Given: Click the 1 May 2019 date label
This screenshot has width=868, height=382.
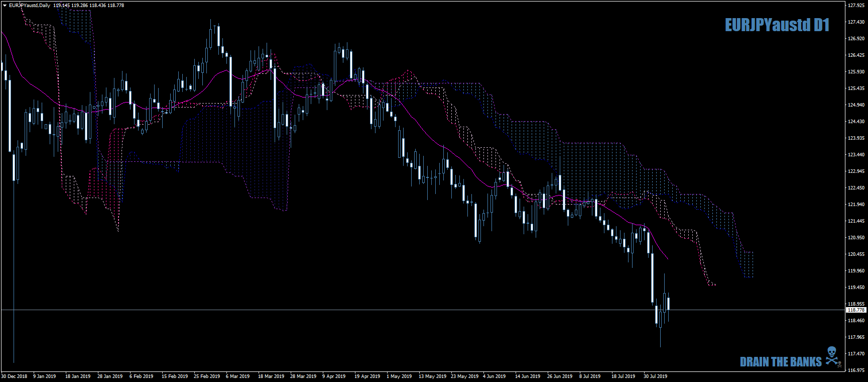Looking at the screenshot, I should 399,376.
